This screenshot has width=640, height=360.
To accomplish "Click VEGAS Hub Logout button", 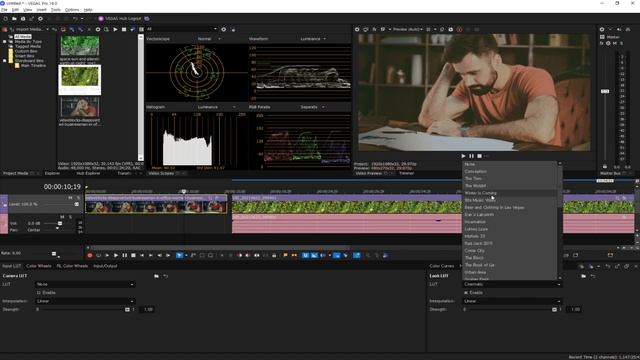I will [120, 19].
